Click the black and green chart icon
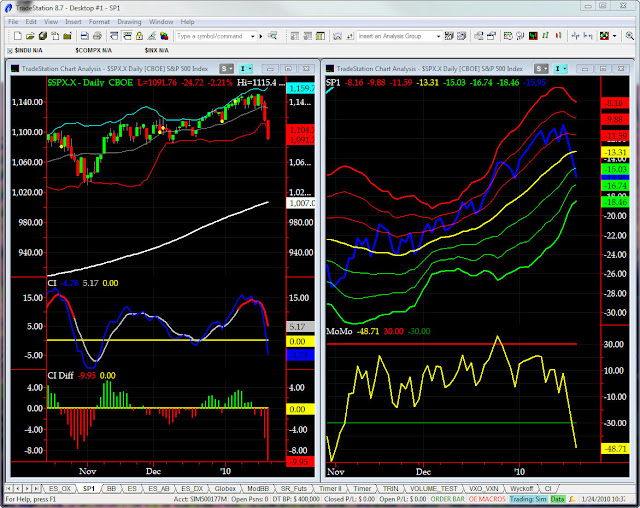 533,36
